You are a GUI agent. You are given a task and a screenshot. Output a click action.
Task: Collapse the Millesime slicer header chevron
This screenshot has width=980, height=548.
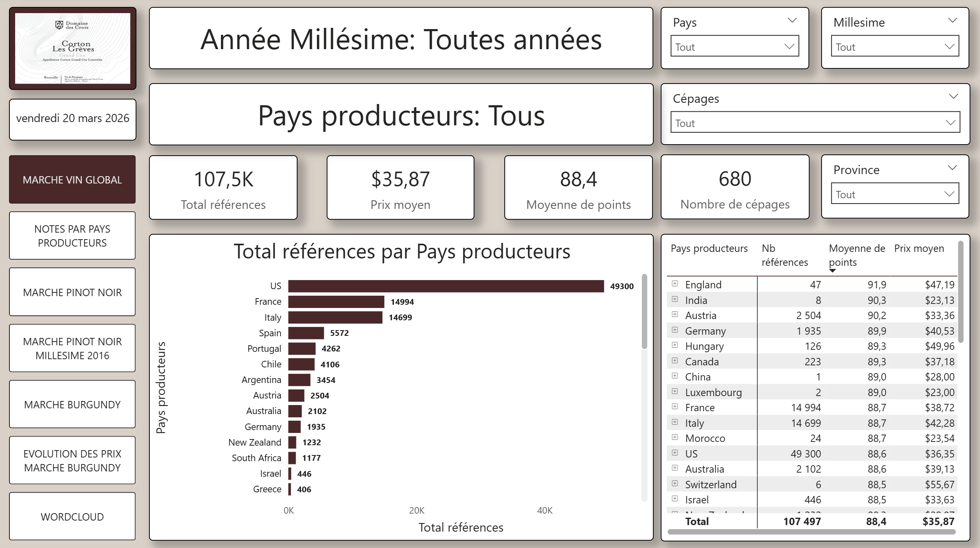tap(953, 20)
